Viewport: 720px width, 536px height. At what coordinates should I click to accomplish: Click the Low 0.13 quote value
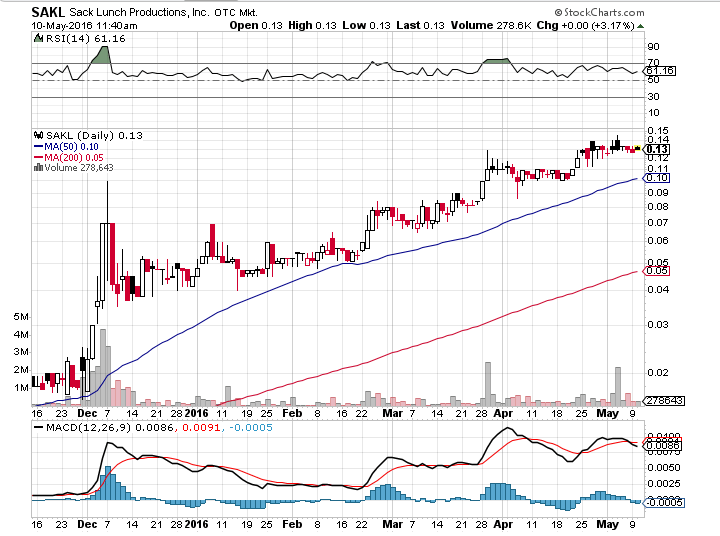tap(366, 25)
